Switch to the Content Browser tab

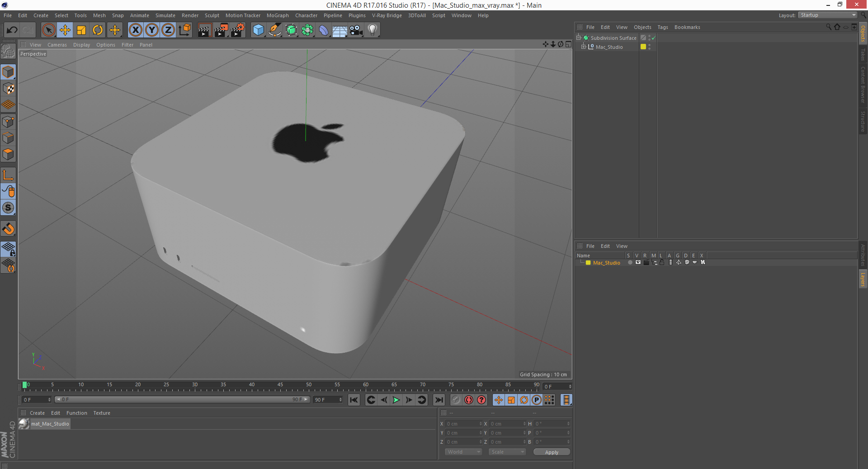coord(863,85)
